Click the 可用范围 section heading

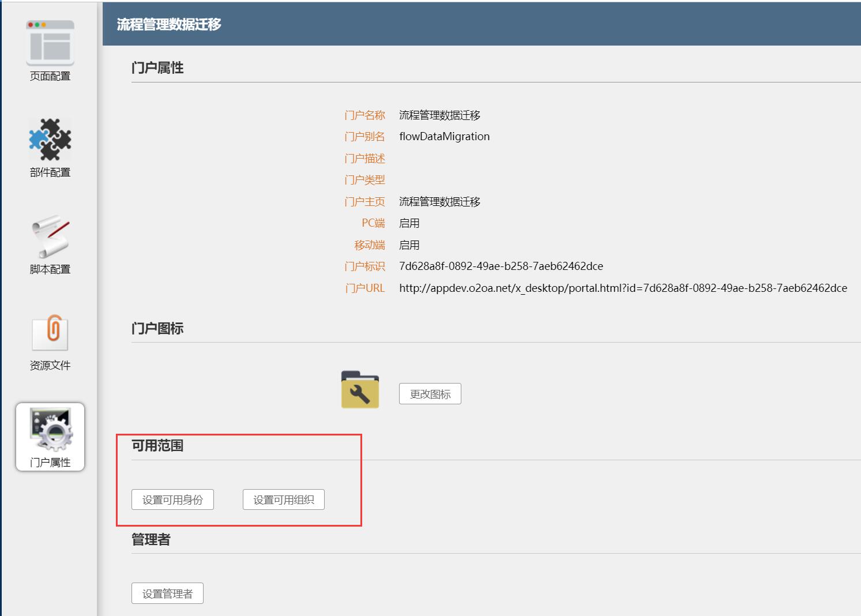coord(157,445)
